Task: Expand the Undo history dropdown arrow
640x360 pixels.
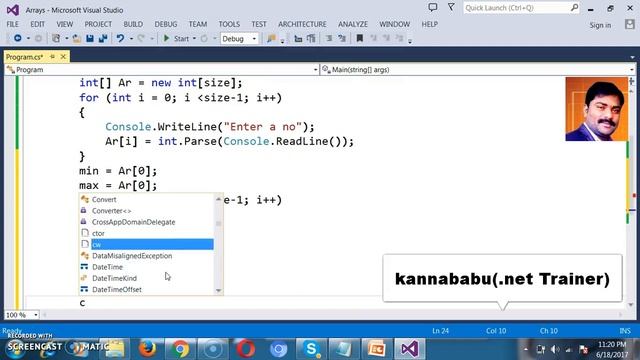Action: pyautogui.click(x=131, y=39)
